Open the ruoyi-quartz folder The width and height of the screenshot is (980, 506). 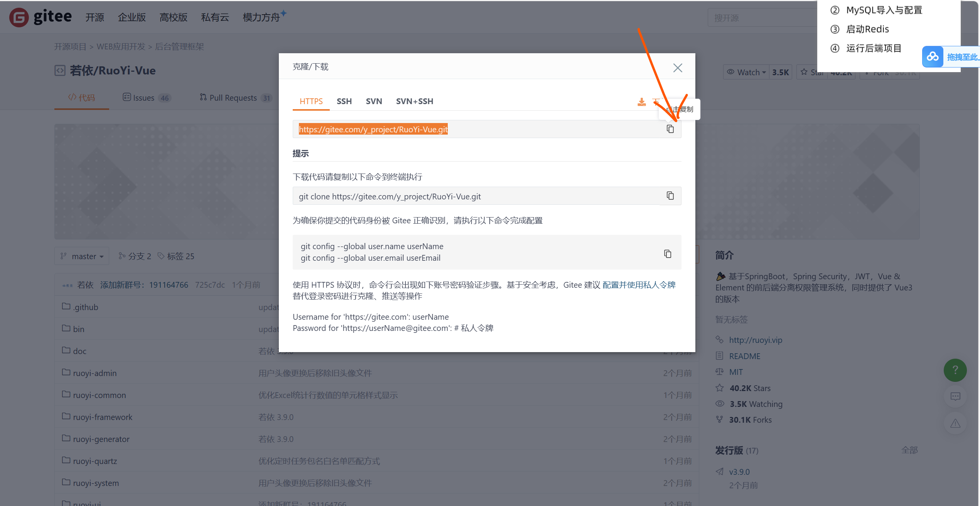[95, 461]
